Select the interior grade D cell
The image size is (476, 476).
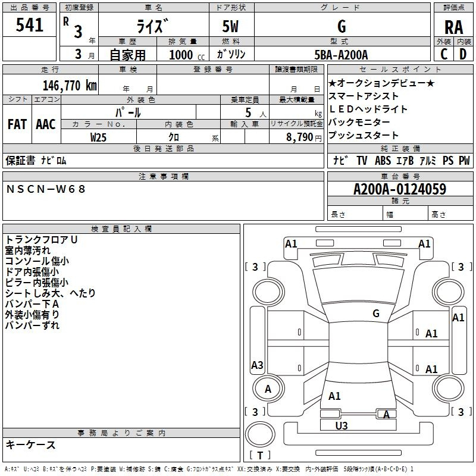(x=463, y=54)
